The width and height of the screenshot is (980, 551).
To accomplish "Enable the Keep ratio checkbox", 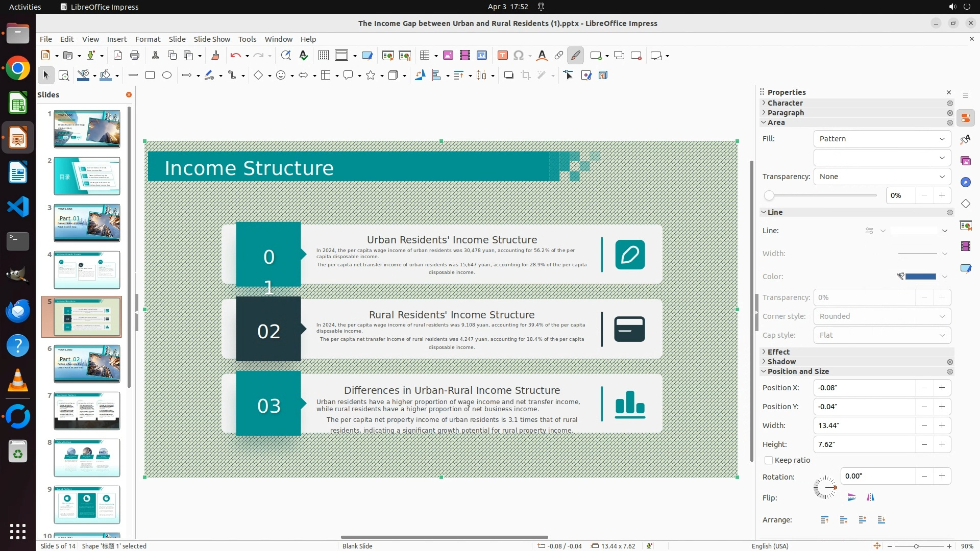I will 769,460.
